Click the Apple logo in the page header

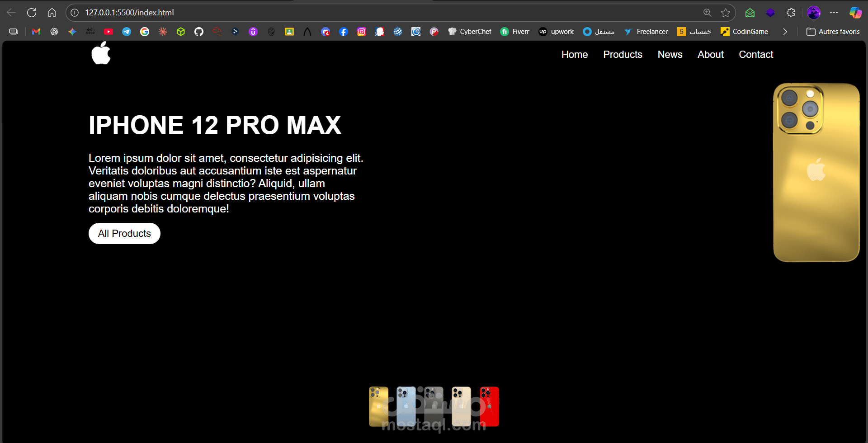point(101,53)
